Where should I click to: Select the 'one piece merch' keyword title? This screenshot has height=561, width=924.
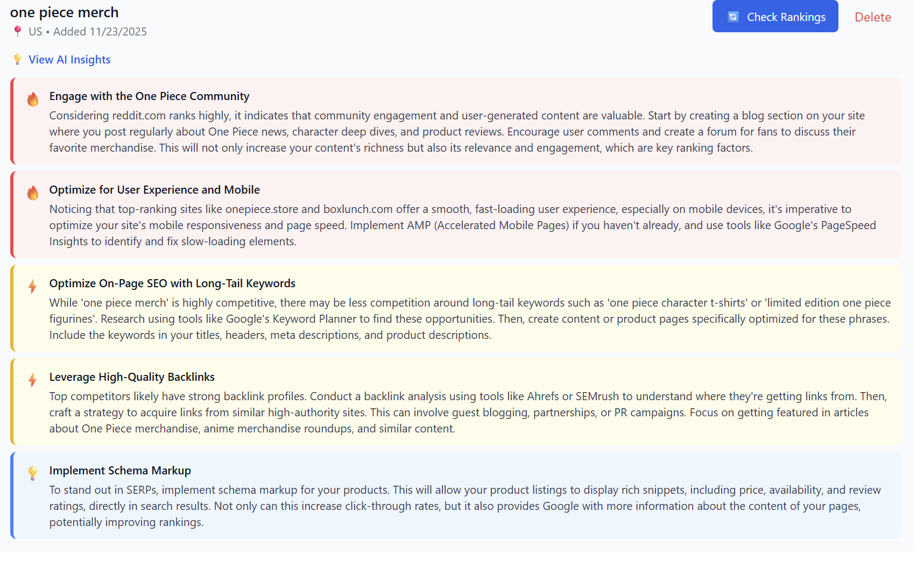64,12
